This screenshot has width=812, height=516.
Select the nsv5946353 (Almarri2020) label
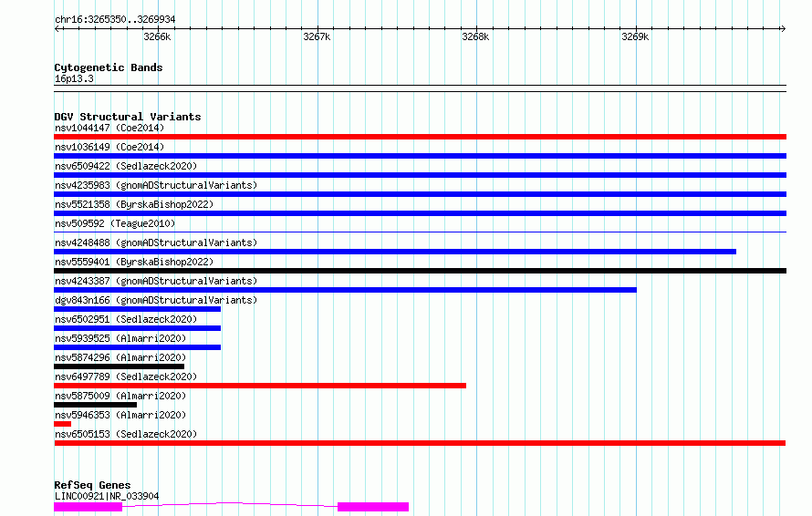(x=120, y=415)
